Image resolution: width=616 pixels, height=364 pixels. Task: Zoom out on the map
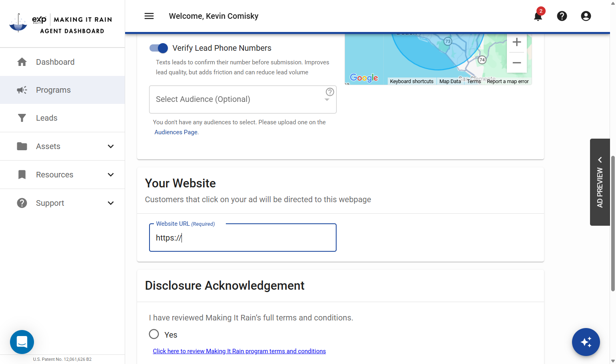(x=517, y=63)
